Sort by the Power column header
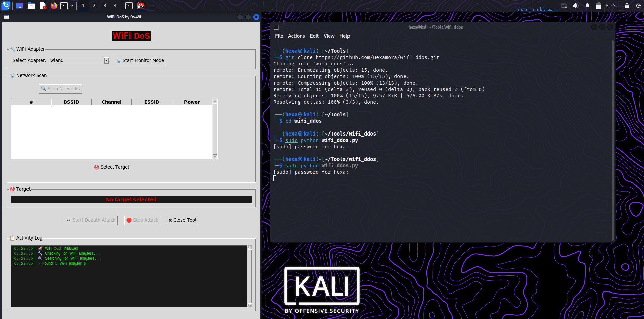The width and height of the screenshot is (644, 319). pyautogui.click(x=192, y=102)
